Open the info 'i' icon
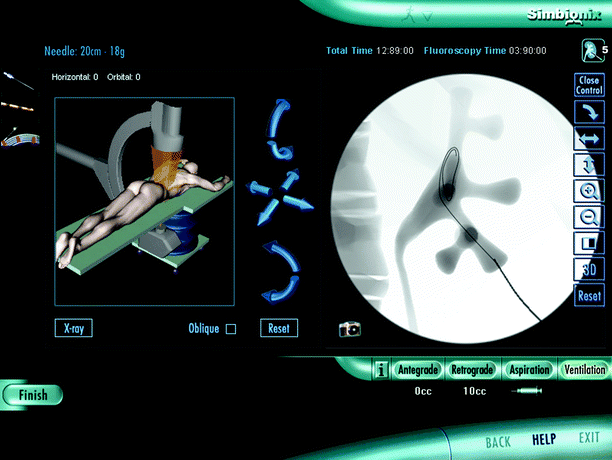Image resolution: width=612 pixels, height=460 pixels. pos(380,370)
